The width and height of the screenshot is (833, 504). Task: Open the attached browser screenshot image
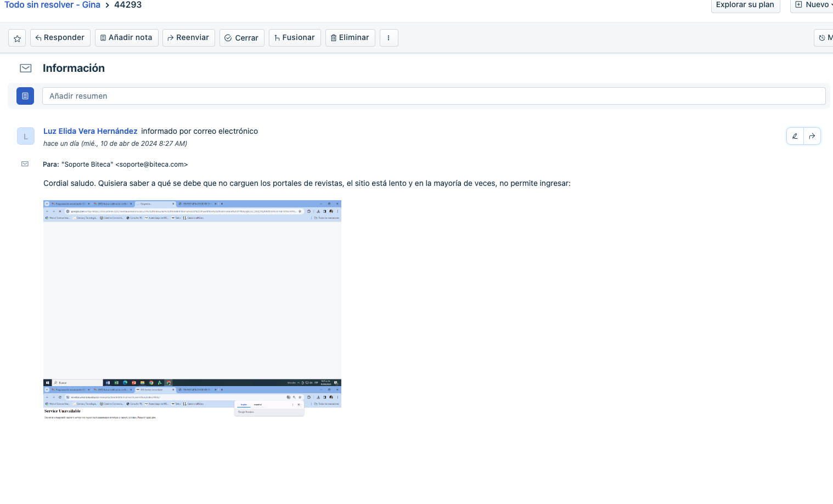(192, 310)
